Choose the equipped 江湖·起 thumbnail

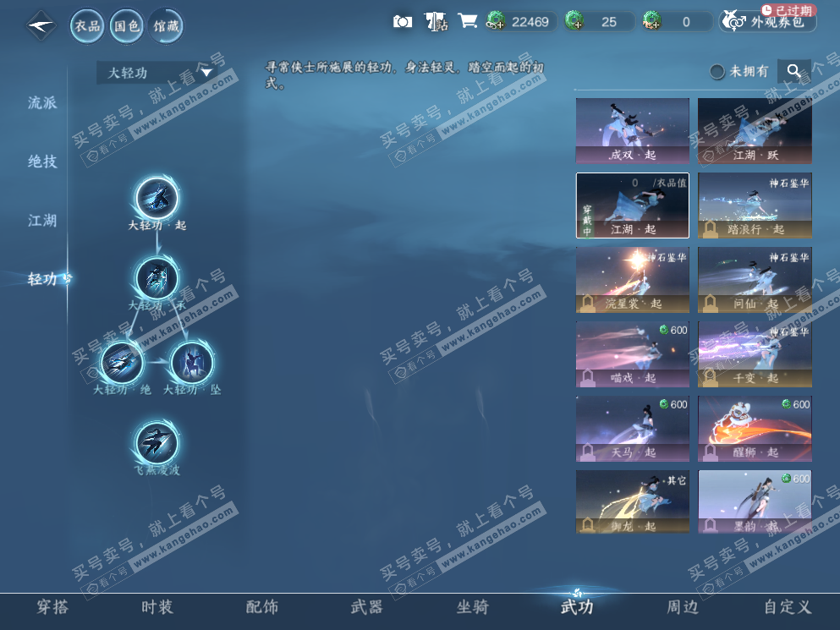click(x=633, y=205)
